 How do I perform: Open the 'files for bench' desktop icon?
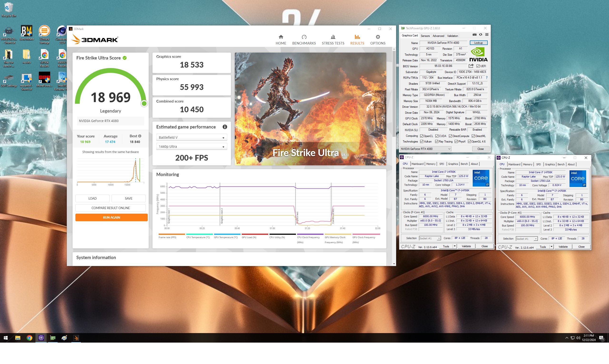click(9, 58)
